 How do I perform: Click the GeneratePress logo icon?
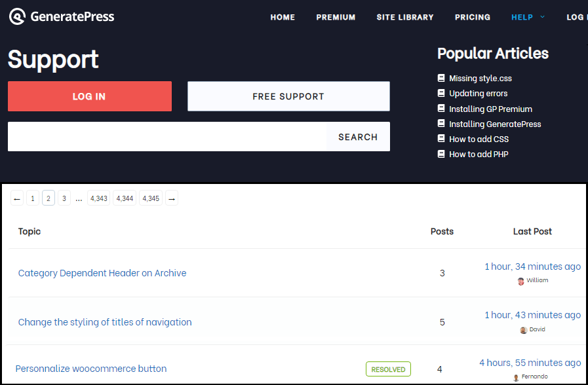tap(17, 16)
